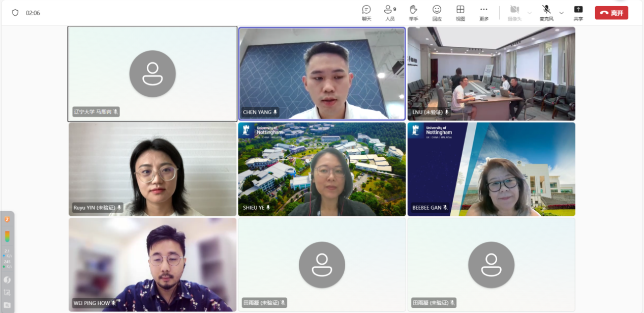Screen dimensions: 644x313
Task: Click the folder search icon in side widget
Action: coord(7,305)
